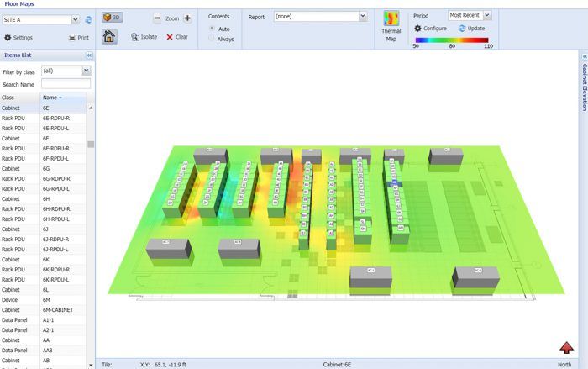Zoom out with the minus icon
The width and height of the screenshot is (588, 369).
(x=158, y=18)
